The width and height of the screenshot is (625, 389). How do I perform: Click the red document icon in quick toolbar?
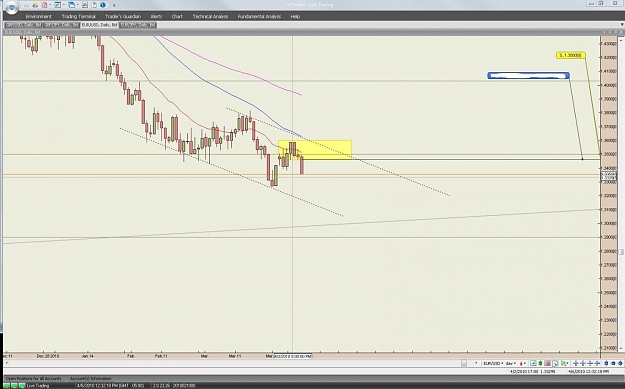click(x=44, y=5)
